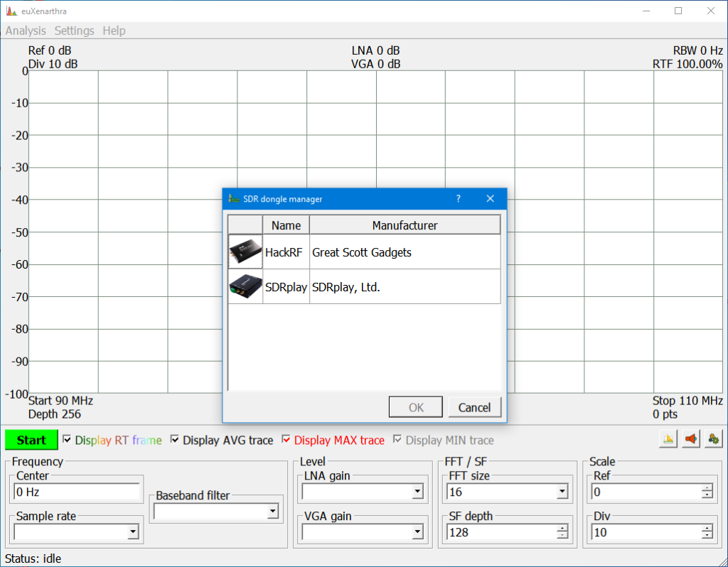Click the 'Div 10 dB' readout
Screen dimensions: 728x567
coord(53,64)
